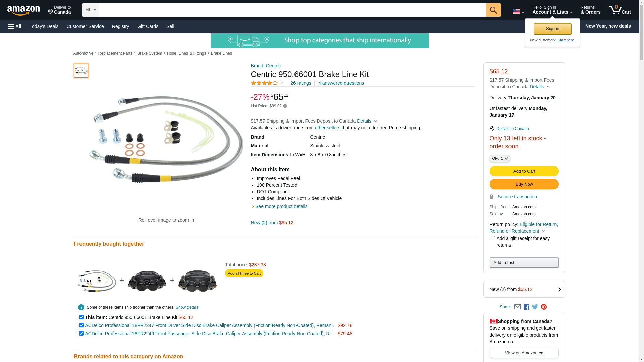Uncheck the Centric 950.66001 Brake Line Kit item

(x=81, y=317)
